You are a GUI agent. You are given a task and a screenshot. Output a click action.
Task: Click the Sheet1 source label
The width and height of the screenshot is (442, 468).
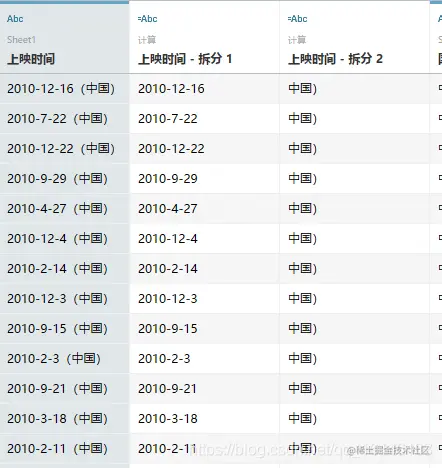pyautogui.click(x=21, y=40)
